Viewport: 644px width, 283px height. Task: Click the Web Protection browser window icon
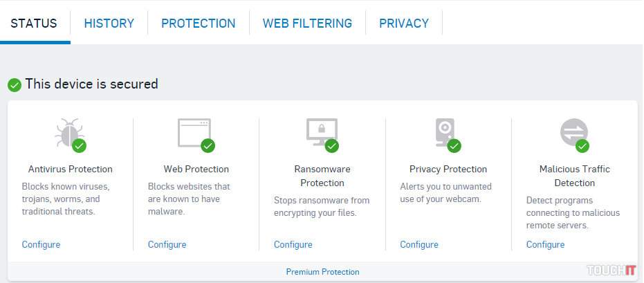point(193,131)
